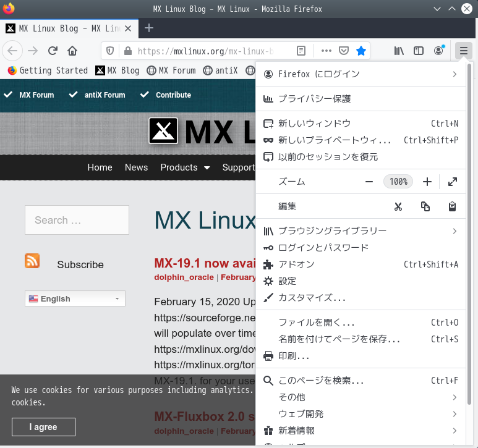Choose カスタマイズ... menu item
Viewport: 478px width, 448px height.
coord(361,298)
